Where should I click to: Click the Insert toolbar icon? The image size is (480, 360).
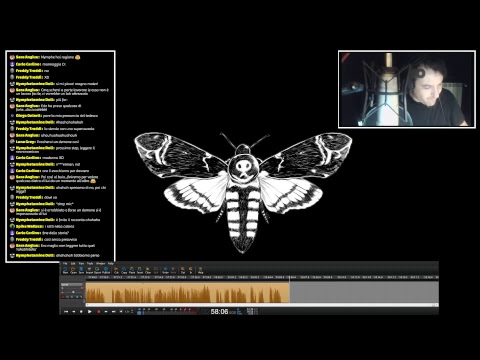click(x=140, y=270)
